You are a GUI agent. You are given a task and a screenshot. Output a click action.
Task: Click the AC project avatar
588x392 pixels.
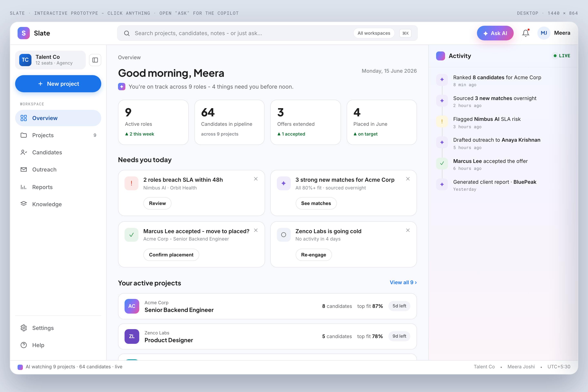132,306
